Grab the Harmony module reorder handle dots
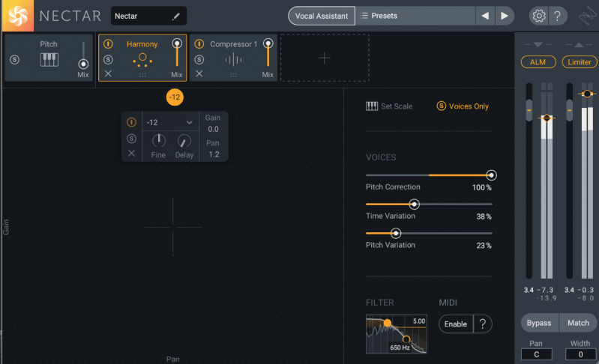Screen dimensions: 599x364 pos(142,75)
